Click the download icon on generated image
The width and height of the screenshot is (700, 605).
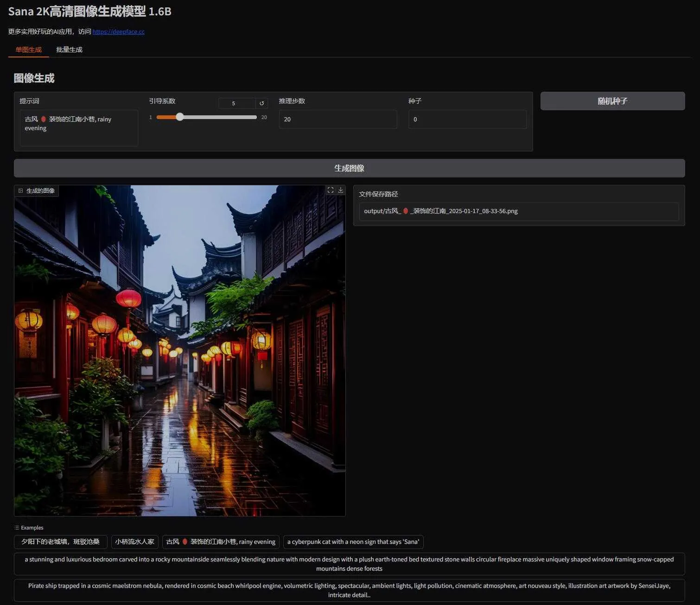click(x=341, y=190)
